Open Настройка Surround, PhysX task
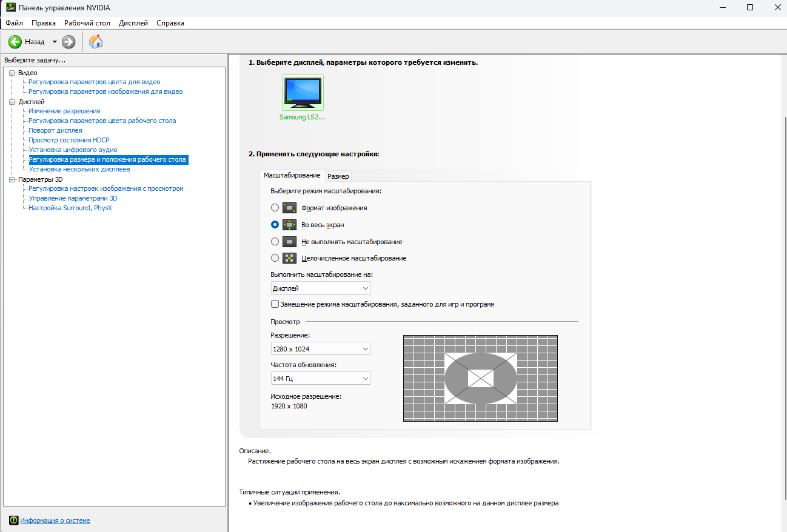Screen dimensions: 787x532 pos(70,208)
